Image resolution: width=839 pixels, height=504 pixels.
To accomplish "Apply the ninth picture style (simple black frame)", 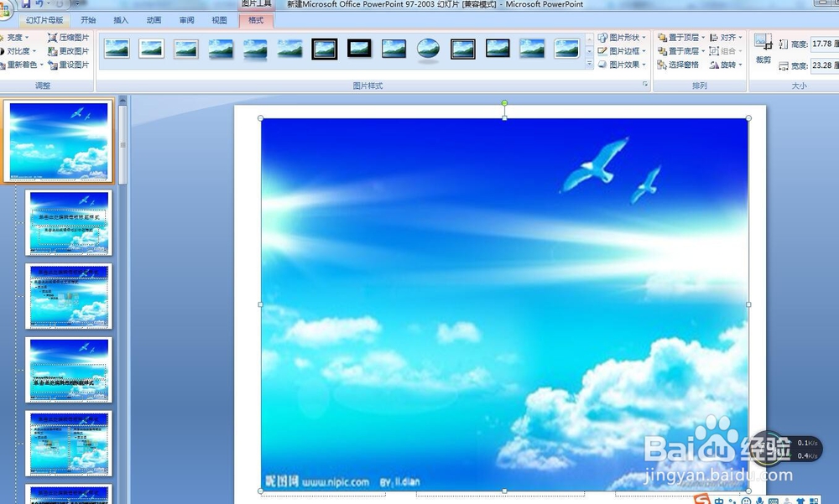I will (393, 49).
